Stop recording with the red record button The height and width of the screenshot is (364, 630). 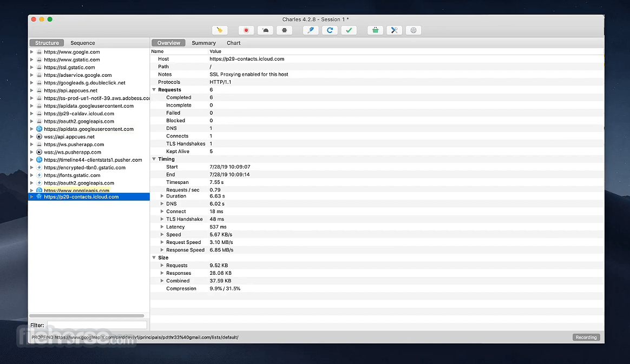coord(246,30)
